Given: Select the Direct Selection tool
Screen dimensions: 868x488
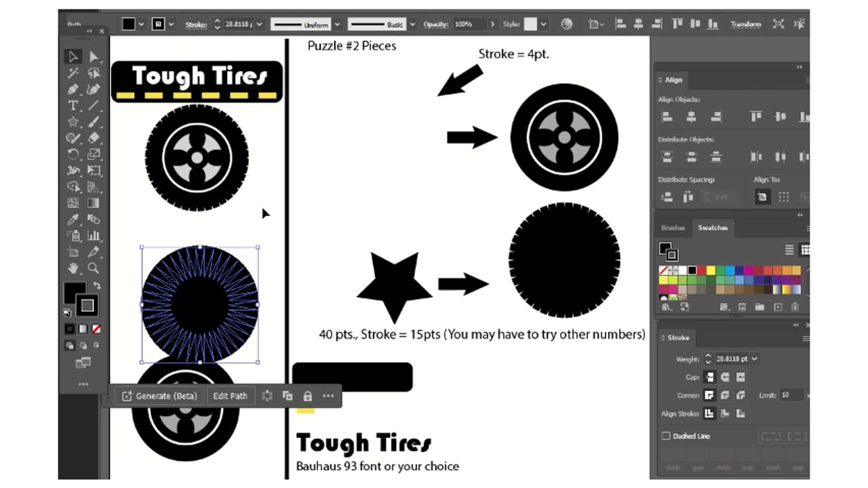Looking at the screenshot, I should pos(94,56).
